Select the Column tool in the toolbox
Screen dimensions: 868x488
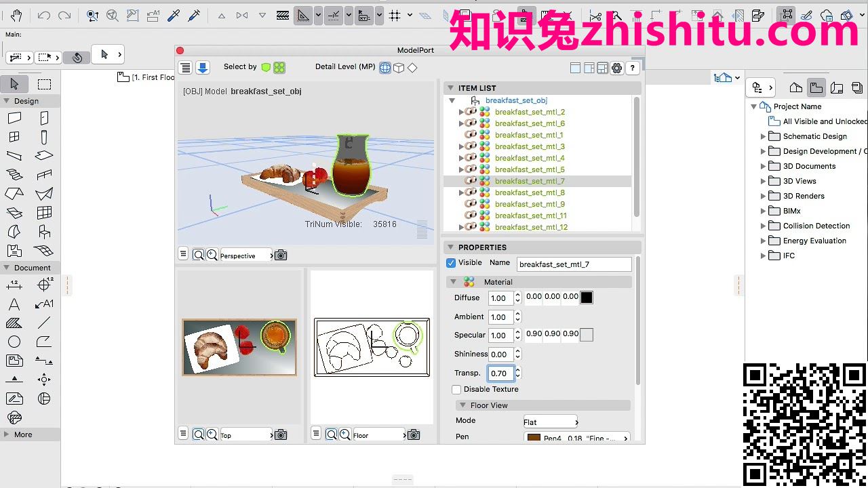44,137
